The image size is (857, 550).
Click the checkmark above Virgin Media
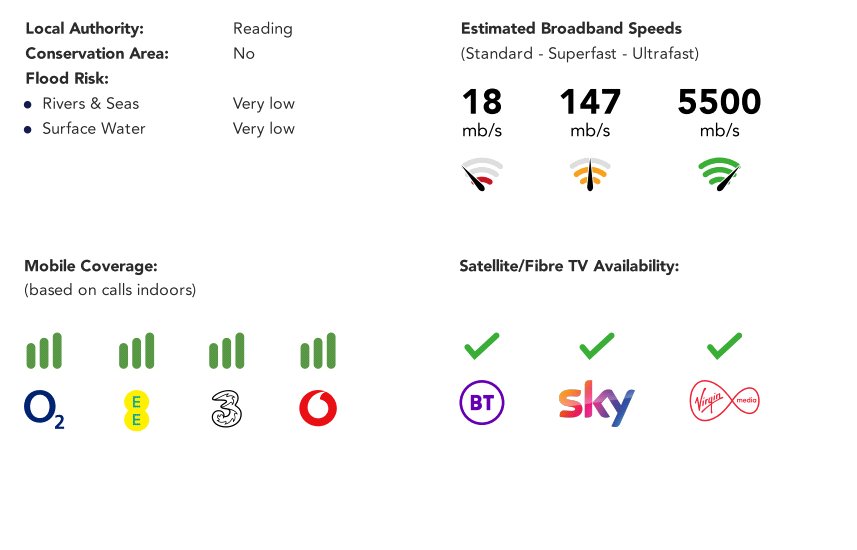click(x=724, y=346)
